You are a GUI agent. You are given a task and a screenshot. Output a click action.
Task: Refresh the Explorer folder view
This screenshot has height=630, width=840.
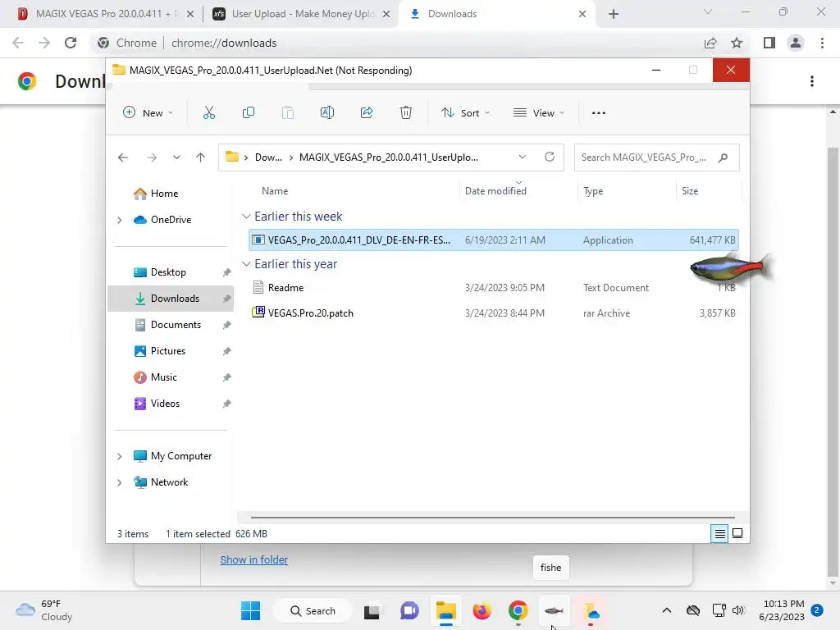pyautogui.click(x=549, y=157)
